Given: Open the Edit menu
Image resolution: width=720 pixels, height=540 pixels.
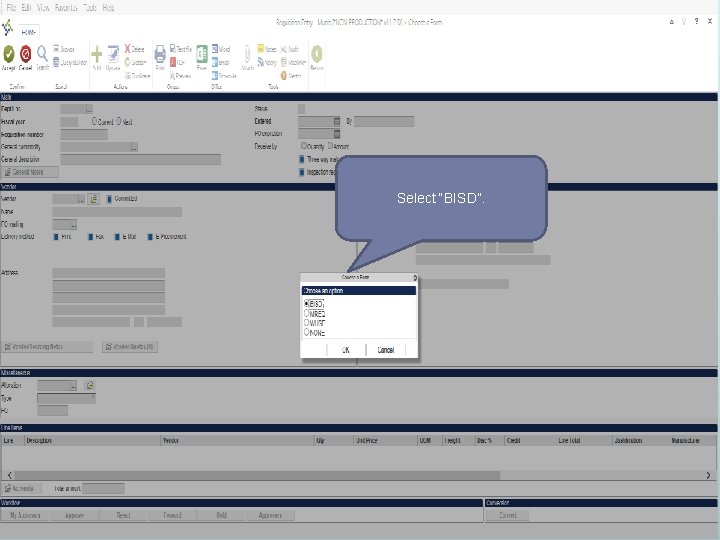Looking at the screenshot, I should [26, 7].
